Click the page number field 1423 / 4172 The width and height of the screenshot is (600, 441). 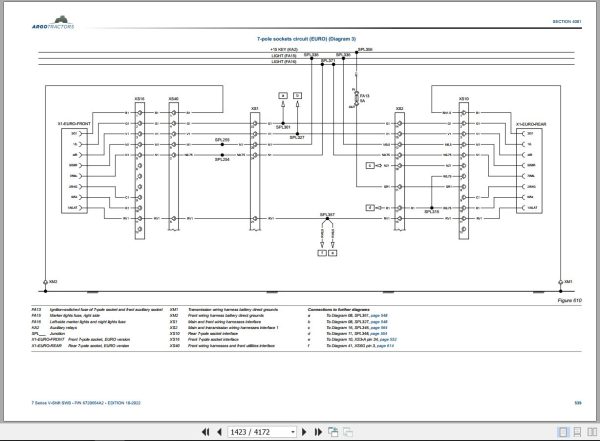pos(259,432)
